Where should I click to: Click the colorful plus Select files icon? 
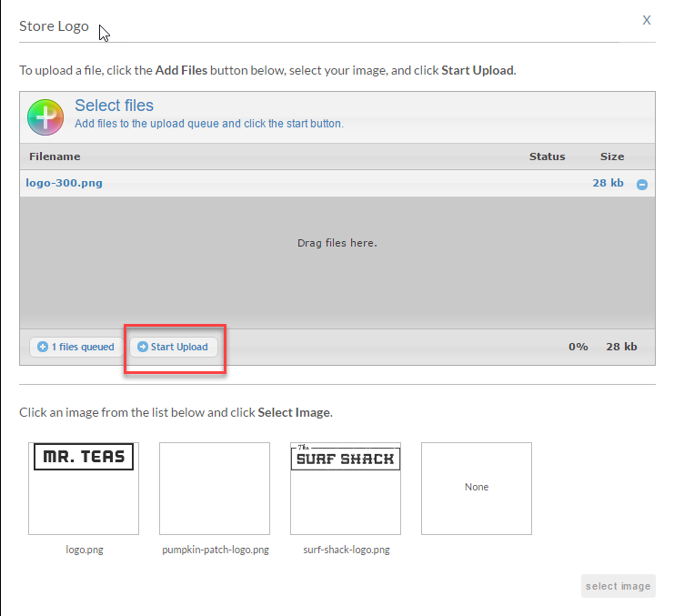[45, 117]
